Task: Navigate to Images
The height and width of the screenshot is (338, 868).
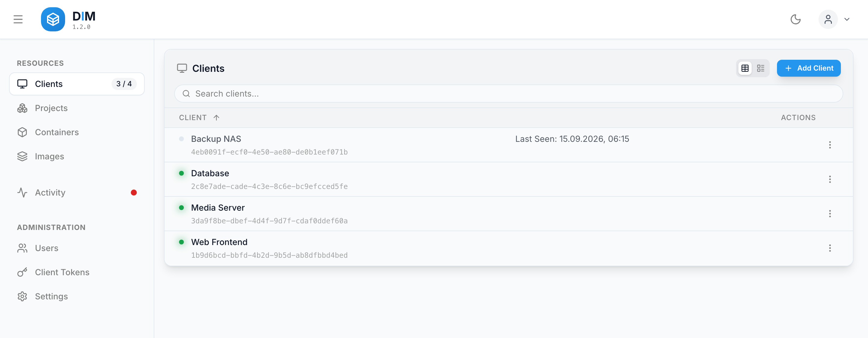Action: [77, 156]
